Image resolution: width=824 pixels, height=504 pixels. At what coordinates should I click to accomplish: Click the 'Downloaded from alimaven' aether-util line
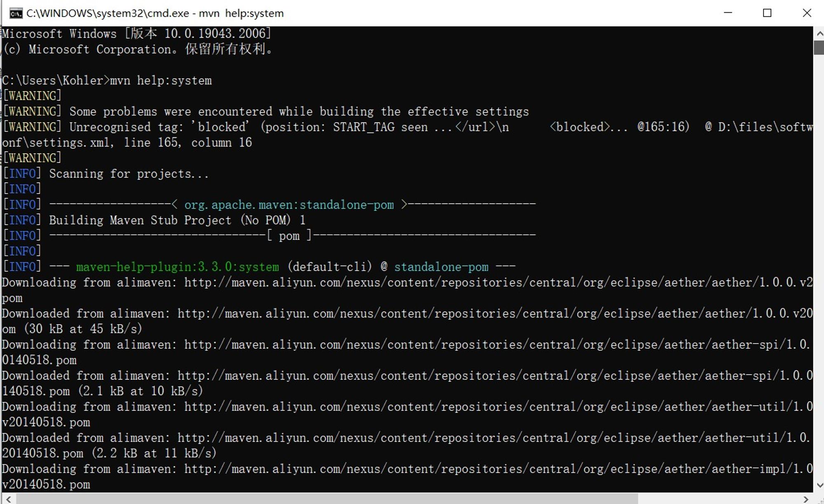[407, 437]
